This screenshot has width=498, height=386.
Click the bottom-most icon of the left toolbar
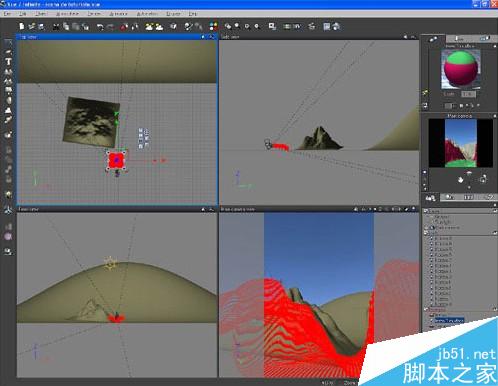(x=8, y=251)
